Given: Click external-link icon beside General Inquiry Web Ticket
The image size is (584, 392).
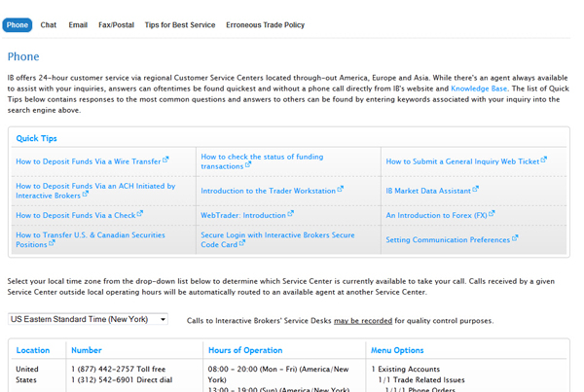Looking at the screenshot, I should pyautogui.click(x=544, y=160).
